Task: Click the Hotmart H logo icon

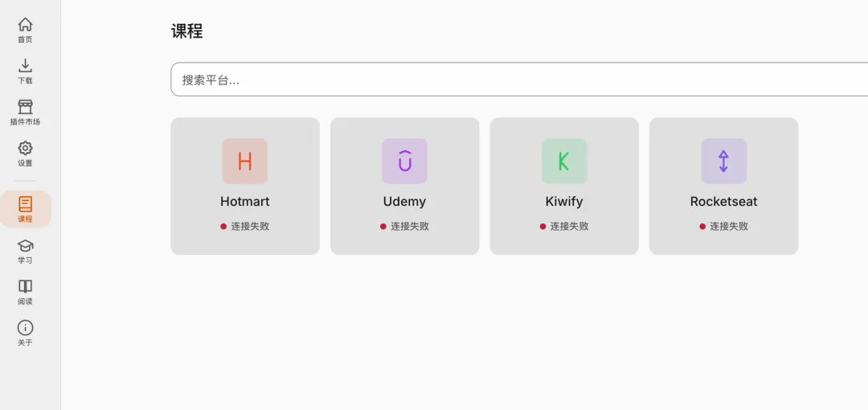Action: pyautogui.click(x=244, y=162)
